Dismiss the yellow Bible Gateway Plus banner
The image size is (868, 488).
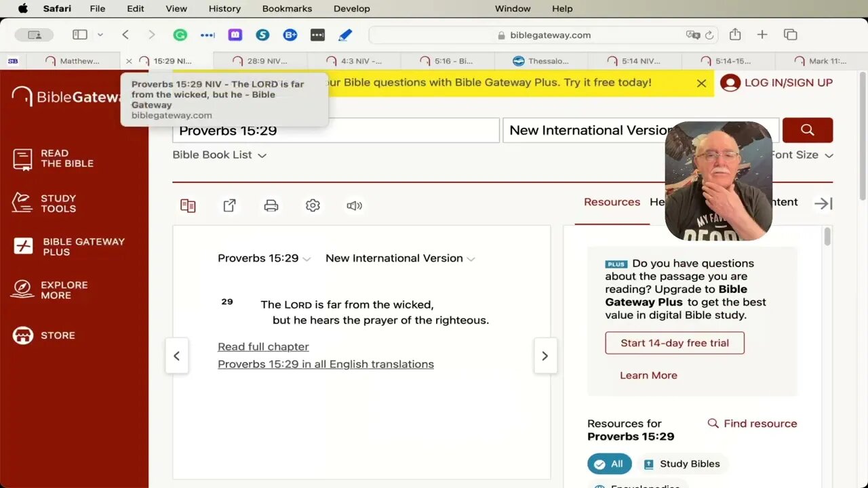702,83
